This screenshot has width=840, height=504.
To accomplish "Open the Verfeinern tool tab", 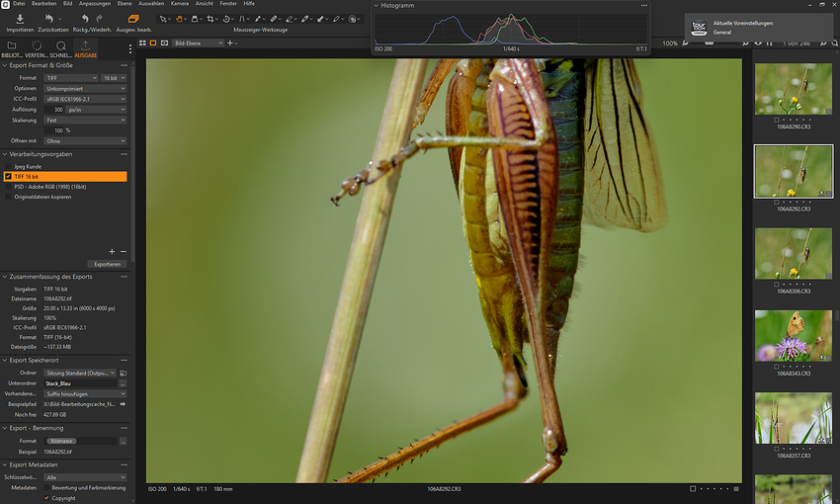I will pos(37,45).
